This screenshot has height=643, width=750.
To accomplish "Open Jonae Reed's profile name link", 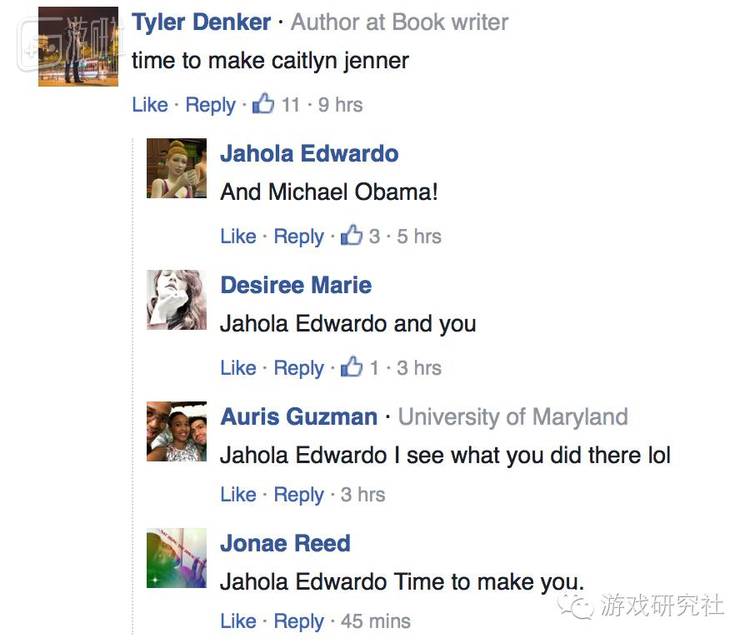I will point(285,544).
